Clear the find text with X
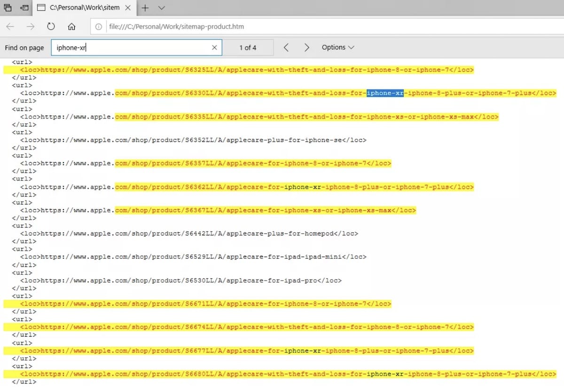The width and height of the screenshot is (564, 392). click(x=214, y=47)
